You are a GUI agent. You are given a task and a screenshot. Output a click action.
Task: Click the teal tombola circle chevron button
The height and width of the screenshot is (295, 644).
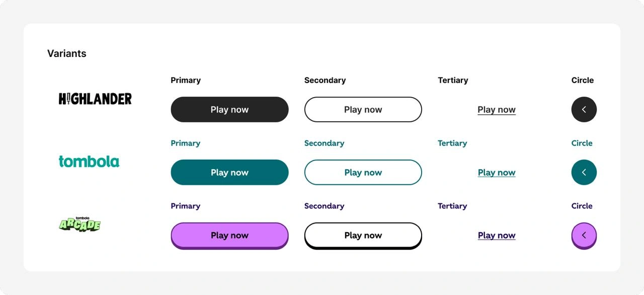click(x=584, y=172)
